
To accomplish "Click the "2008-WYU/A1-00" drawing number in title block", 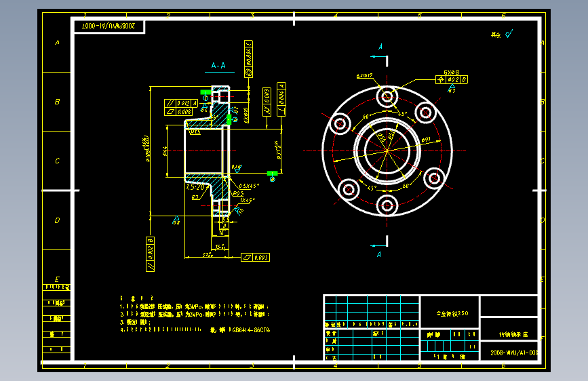I will point(514,353).
